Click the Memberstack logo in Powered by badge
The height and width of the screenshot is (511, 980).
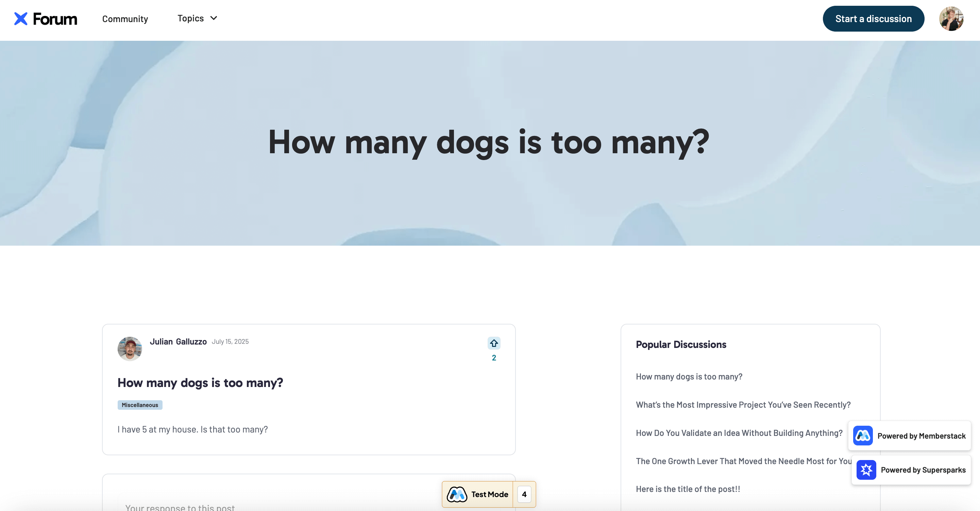[x=862, y=435]
